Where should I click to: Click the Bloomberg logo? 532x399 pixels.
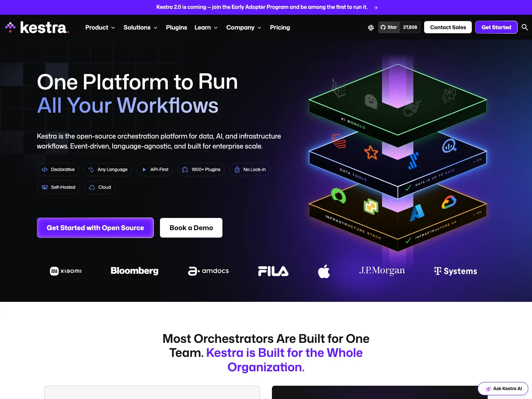(x=134, y=271)
